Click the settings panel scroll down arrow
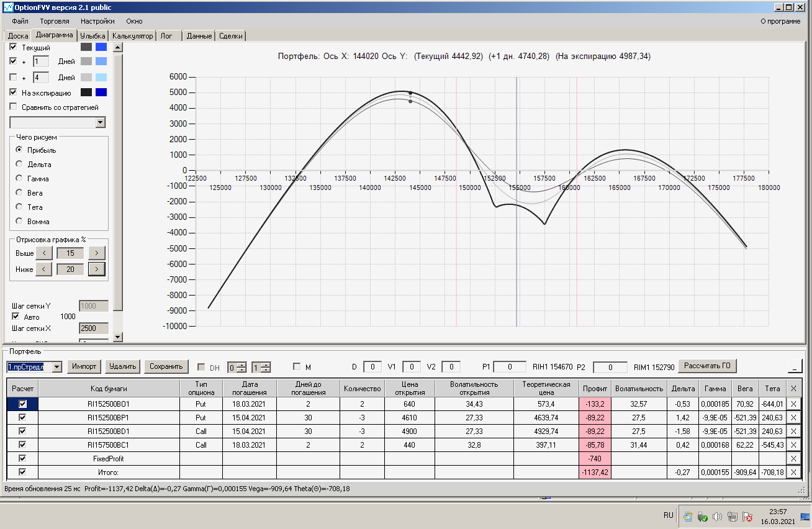This screenshot has height=529, width=812. 118,337
